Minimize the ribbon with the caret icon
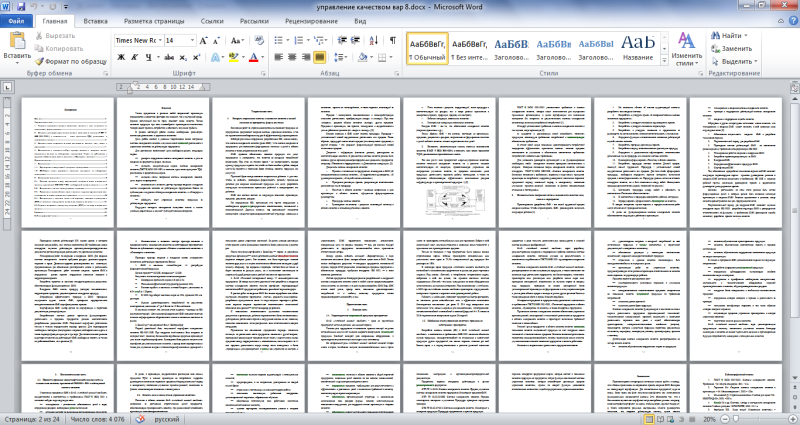The image size is (800, 425). [781, 21]
